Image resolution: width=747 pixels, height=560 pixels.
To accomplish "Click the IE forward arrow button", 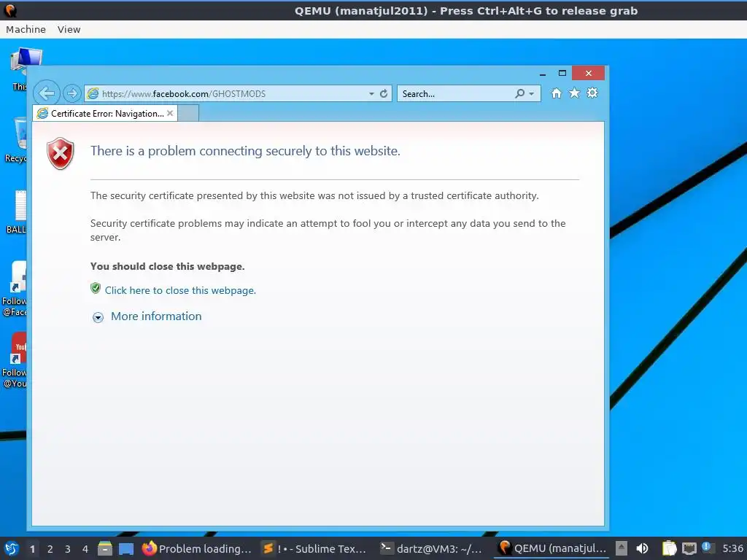I will click(72, 93).
